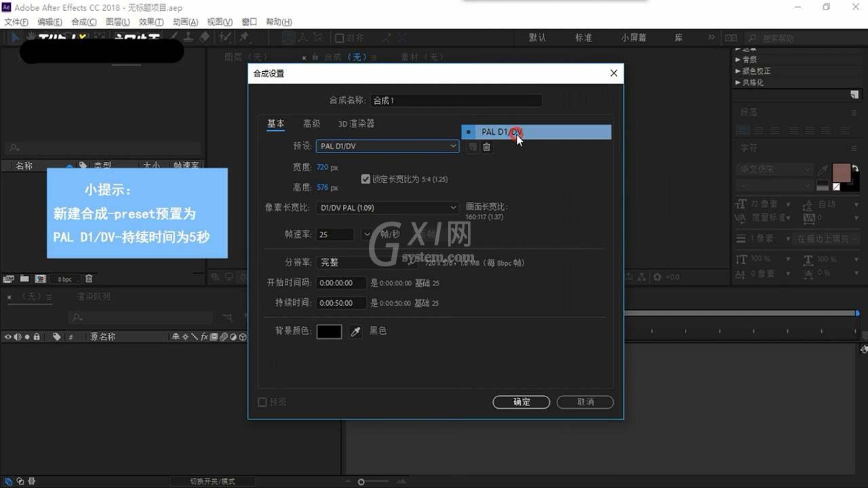Image resolution: width=868 pixels, height=488 pixels.
Task: Toggle the audio speaker column in timeline
Action: 18,337
